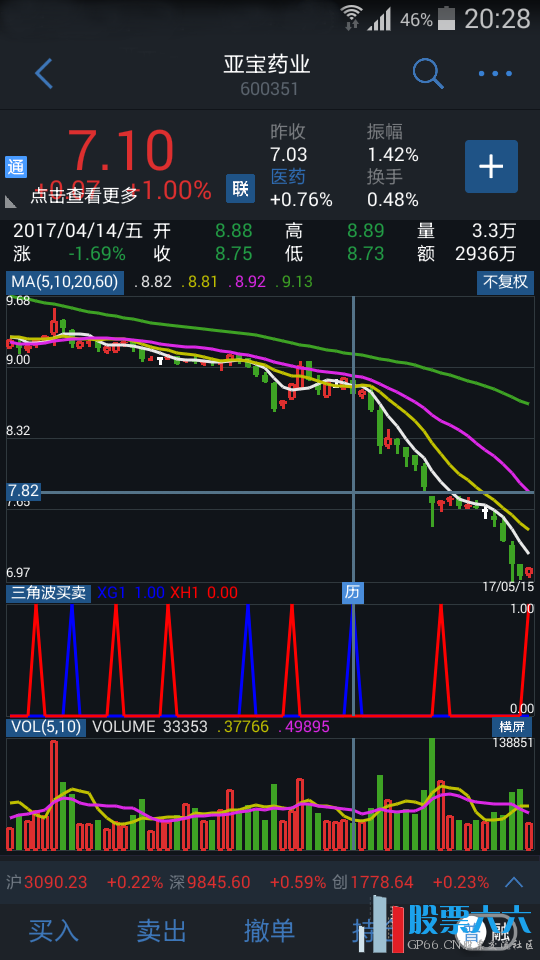Open the 医药 sector link
Image resolution: width=540 pixels, height=960 pixels.
(x=288, y=177)
